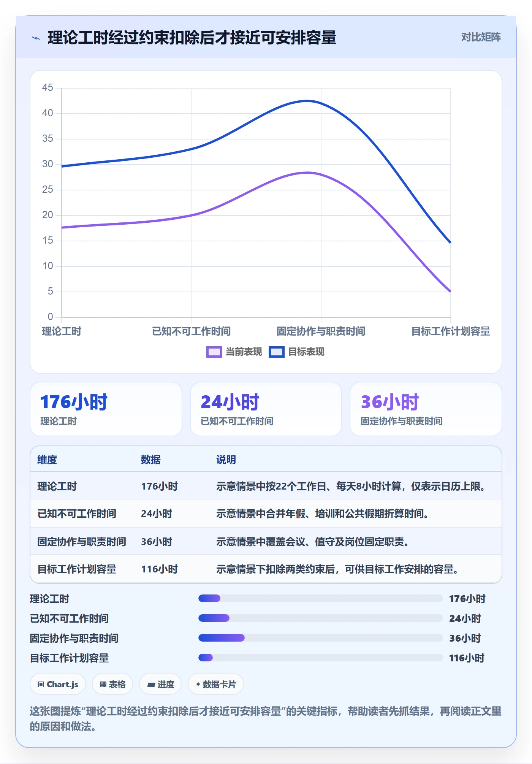Select the 24小时 table cell
The width and height of the screenshot is (532, 764).
tap(157, 514)
